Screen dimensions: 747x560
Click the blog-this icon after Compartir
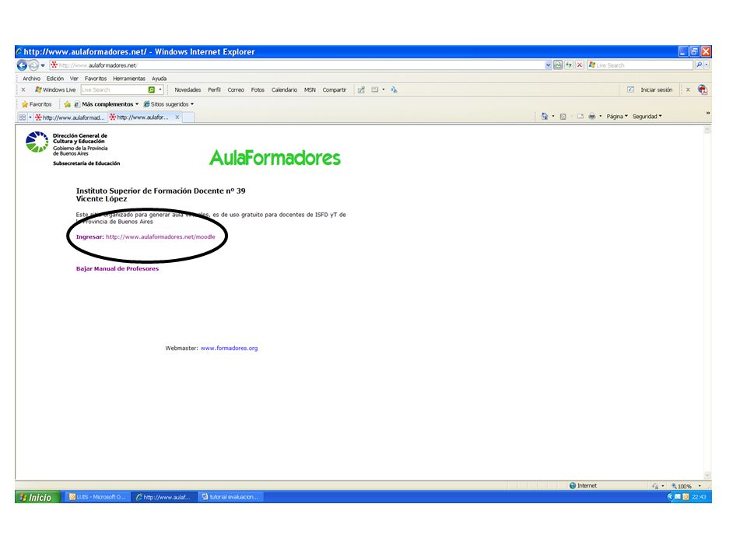click(x=361, y=89)
